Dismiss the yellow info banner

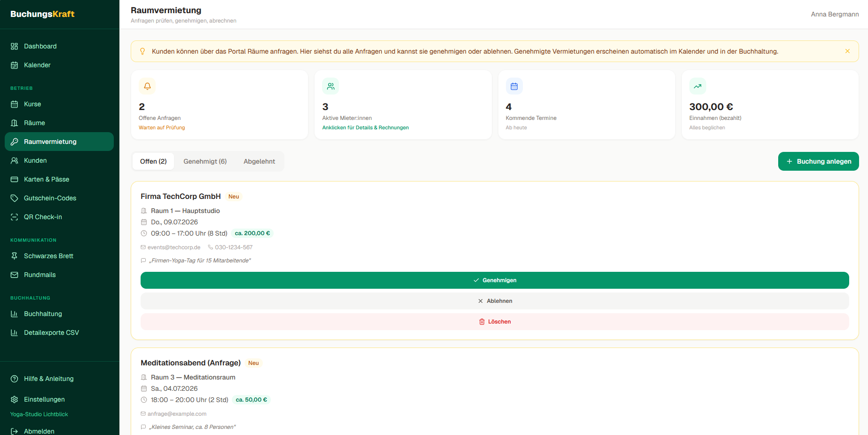coord(847,51)
